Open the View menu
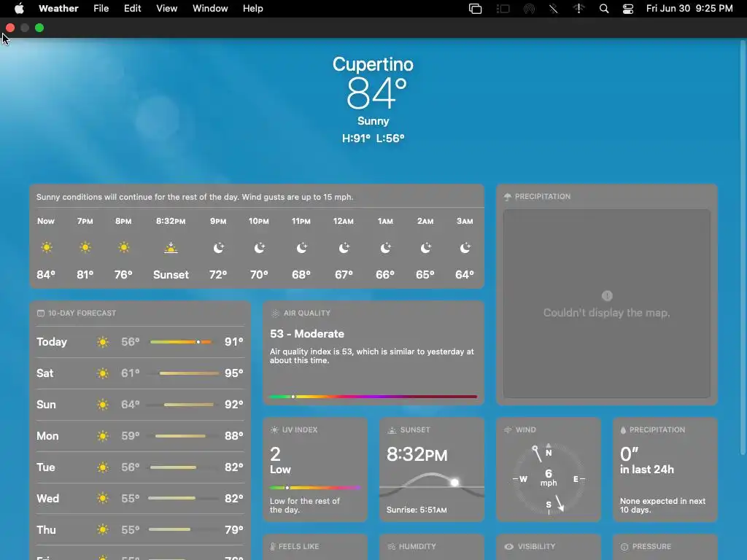 (167, 9)
